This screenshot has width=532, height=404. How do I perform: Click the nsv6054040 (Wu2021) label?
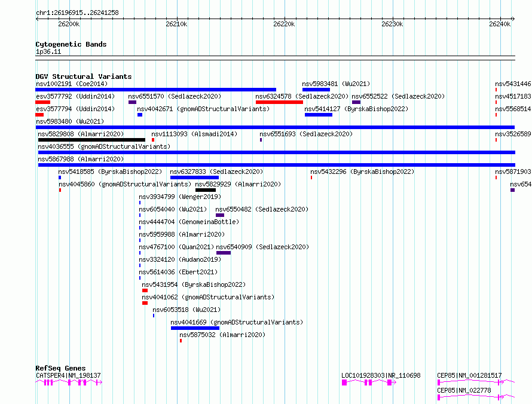[x=173, y=209]
